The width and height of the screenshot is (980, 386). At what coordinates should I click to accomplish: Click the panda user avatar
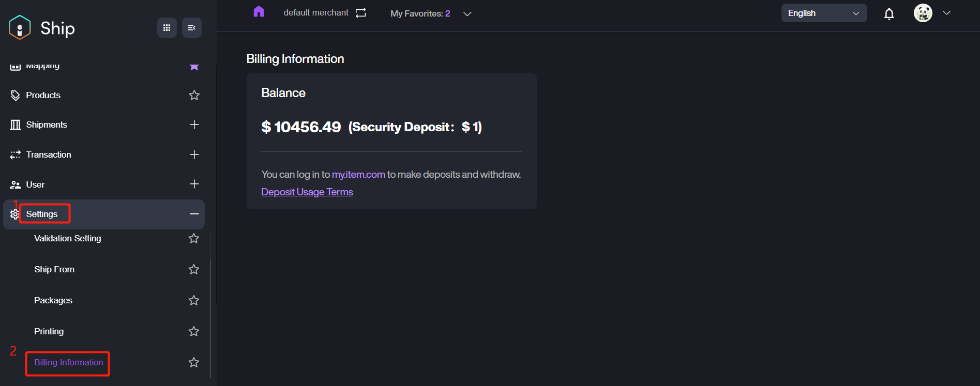(x=923, y=13)
